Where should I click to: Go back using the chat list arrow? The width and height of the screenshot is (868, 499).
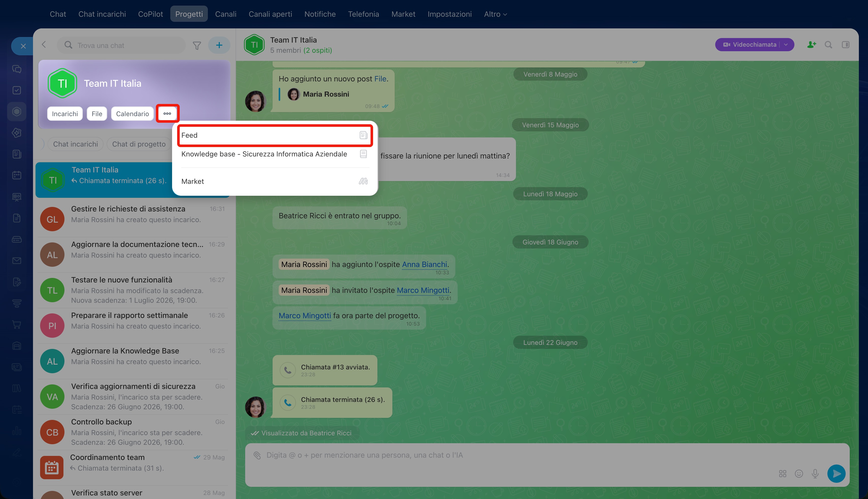click(x=44, y=45)
